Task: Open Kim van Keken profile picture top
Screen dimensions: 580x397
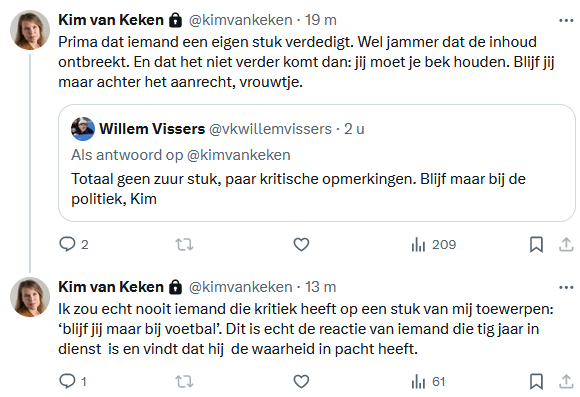Action: pos(30,30)
